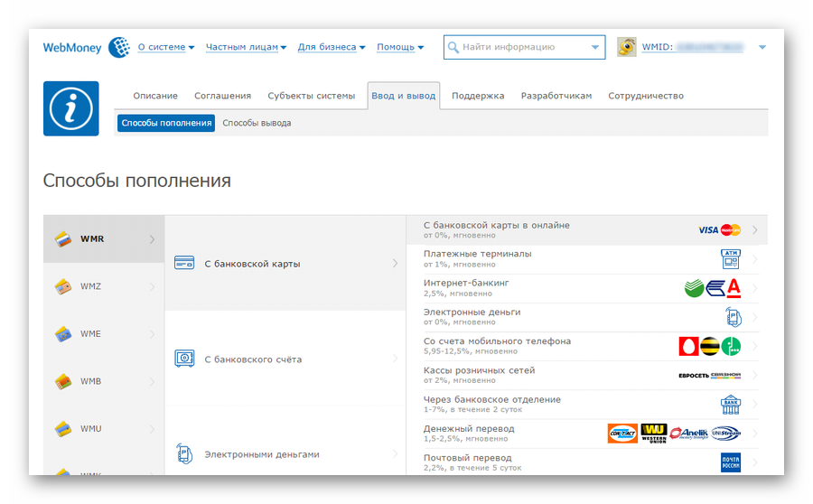
Task: Click the Visa logo
Action: (x=708, y=229)
